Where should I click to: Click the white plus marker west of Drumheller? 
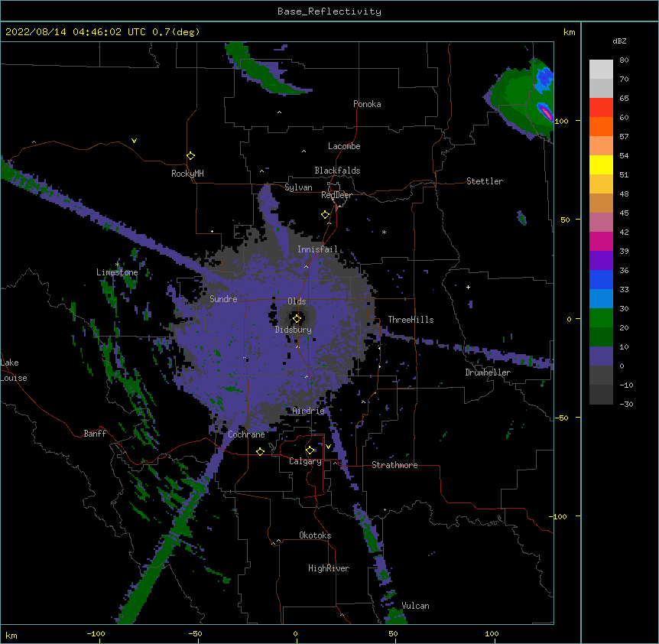pyautogui.click(x=468, y=287)
